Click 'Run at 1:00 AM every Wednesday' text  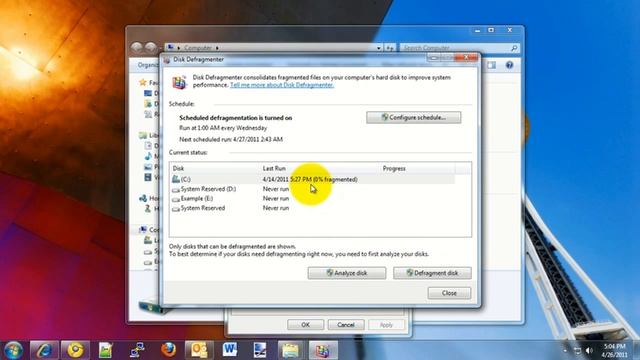pos(223,128)
